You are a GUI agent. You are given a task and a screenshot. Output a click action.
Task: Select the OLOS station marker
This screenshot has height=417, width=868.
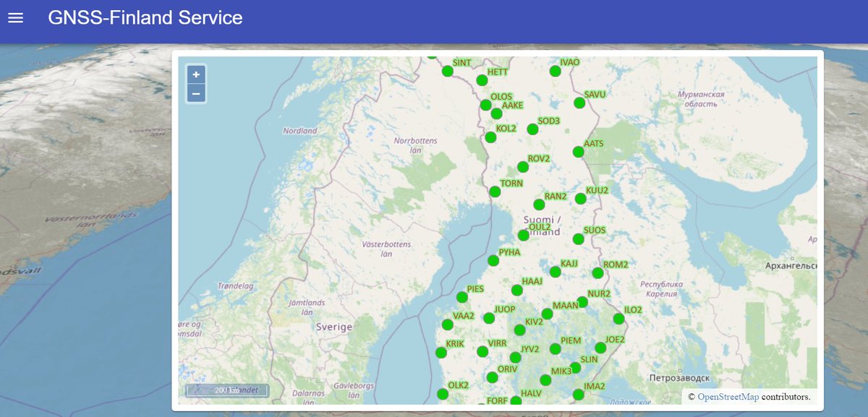485,105
